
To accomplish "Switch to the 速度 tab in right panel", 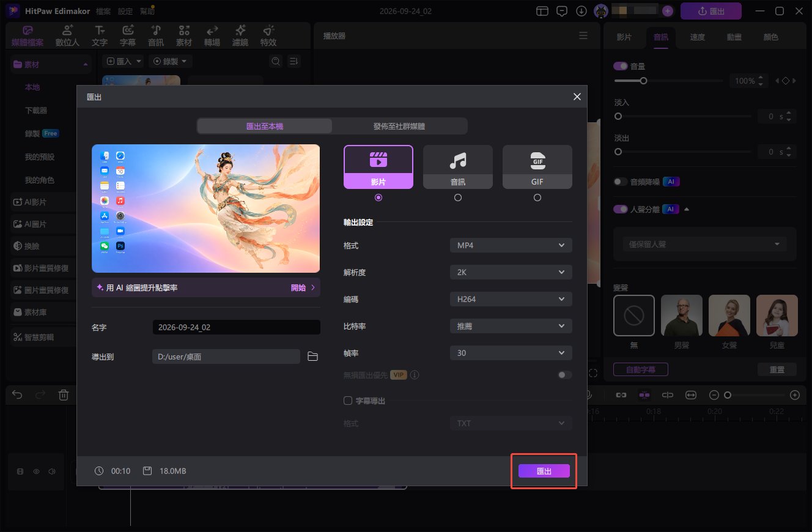I will (x=698, y=37).
